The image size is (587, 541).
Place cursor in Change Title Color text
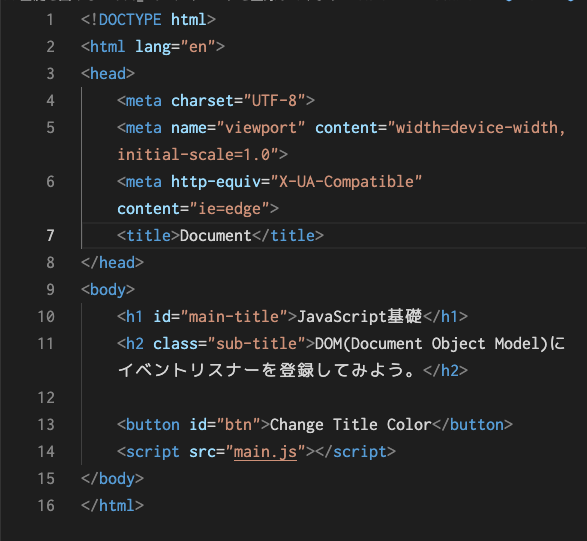(351, 425)
